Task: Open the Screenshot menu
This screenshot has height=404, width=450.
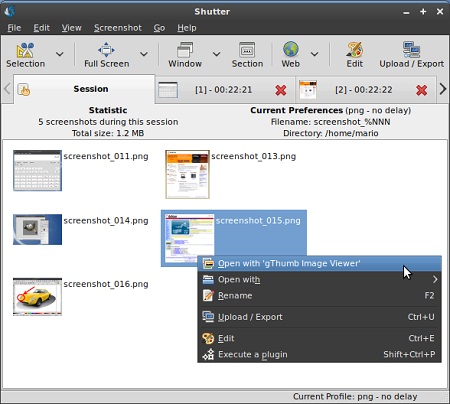Action: coord(118,28)
